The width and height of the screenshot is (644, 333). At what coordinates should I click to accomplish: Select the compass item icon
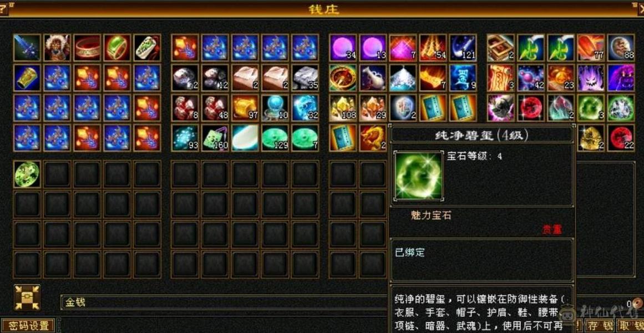[343, 78]
